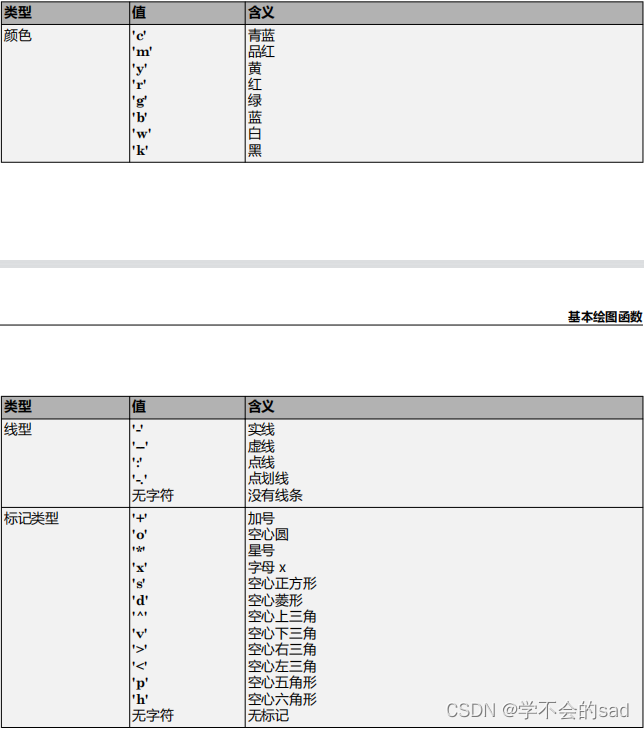Screen dimensions: 644x729
Task: Click the meaning text '实线'
Action: coord(261,429)
